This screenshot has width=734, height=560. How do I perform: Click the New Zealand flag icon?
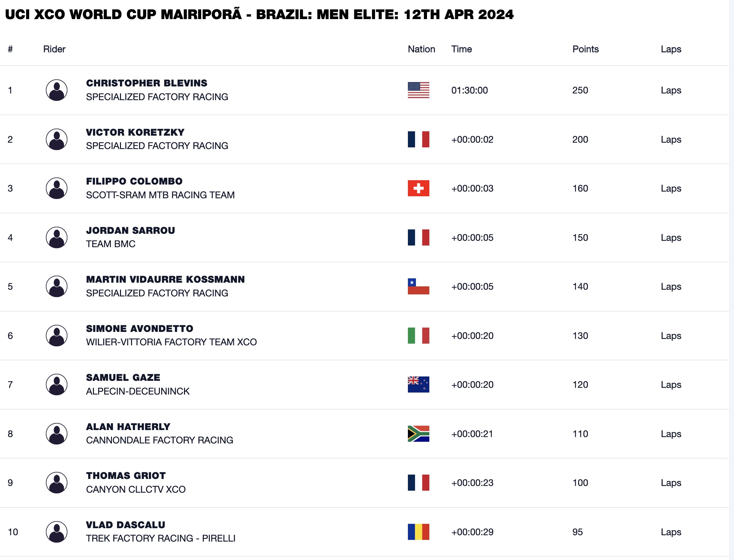[418, 384]
